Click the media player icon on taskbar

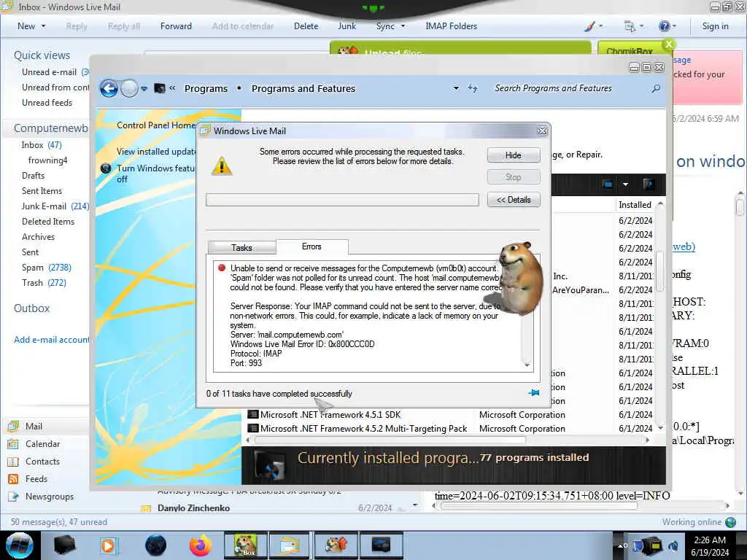point(108,545)
